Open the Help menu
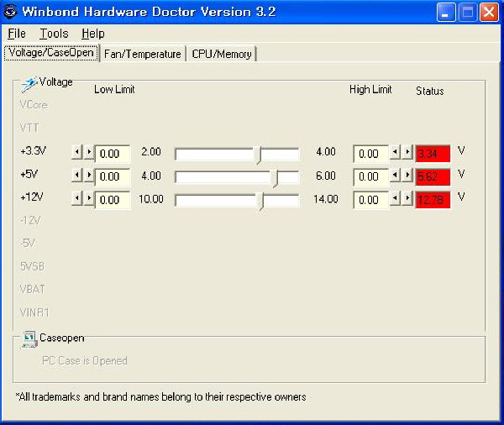The width and height of the screenshot is (504, 425). click(93, 34)
